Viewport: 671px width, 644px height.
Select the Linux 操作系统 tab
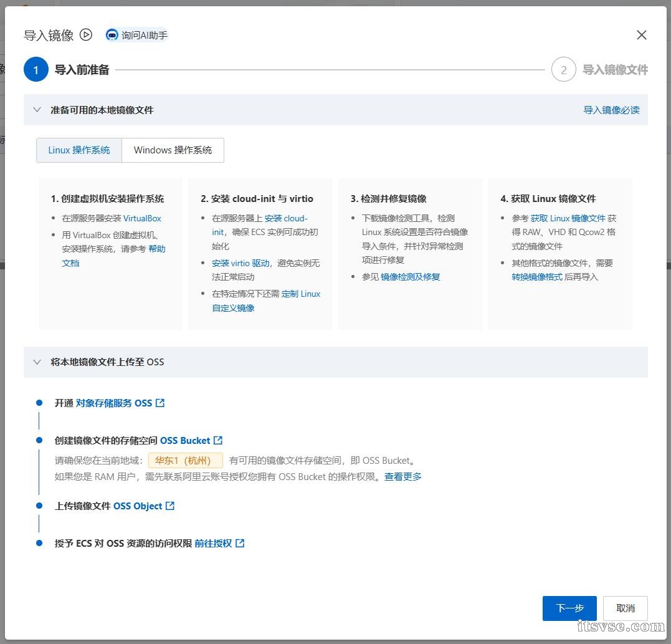click(x=79, y=150)
